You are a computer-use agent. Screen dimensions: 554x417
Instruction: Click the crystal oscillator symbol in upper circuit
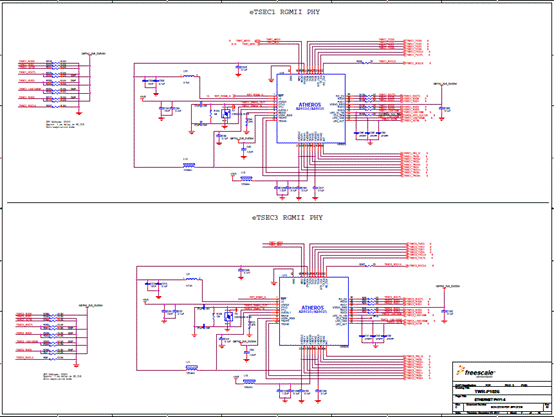pos(225,114)
